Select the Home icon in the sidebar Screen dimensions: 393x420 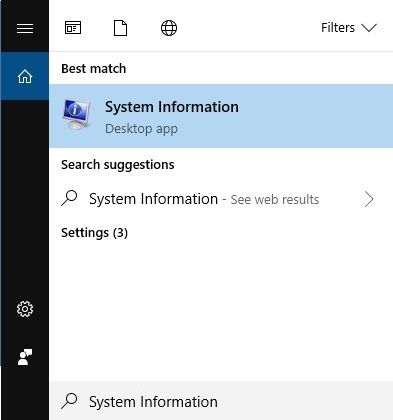click(25, 76)
